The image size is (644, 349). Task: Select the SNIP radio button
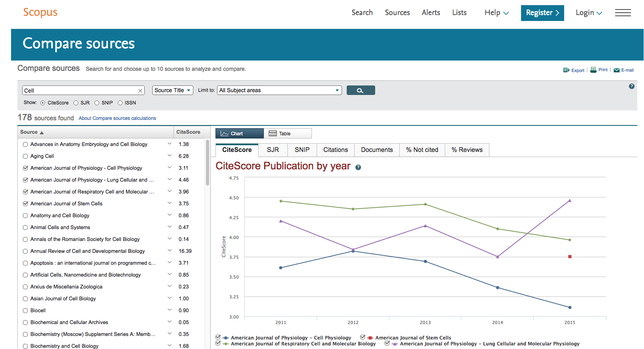tap(97, 103)
